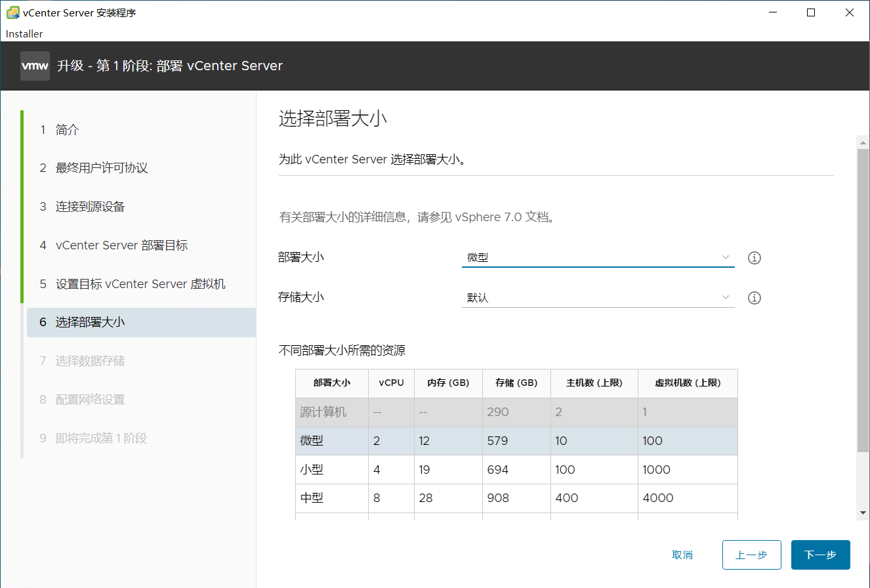Click the scrollbar down arrow

click(863, 513)
